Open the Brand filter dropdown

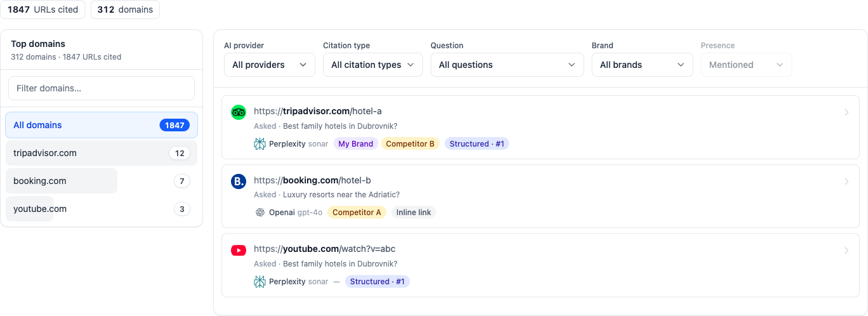[643, 65]
